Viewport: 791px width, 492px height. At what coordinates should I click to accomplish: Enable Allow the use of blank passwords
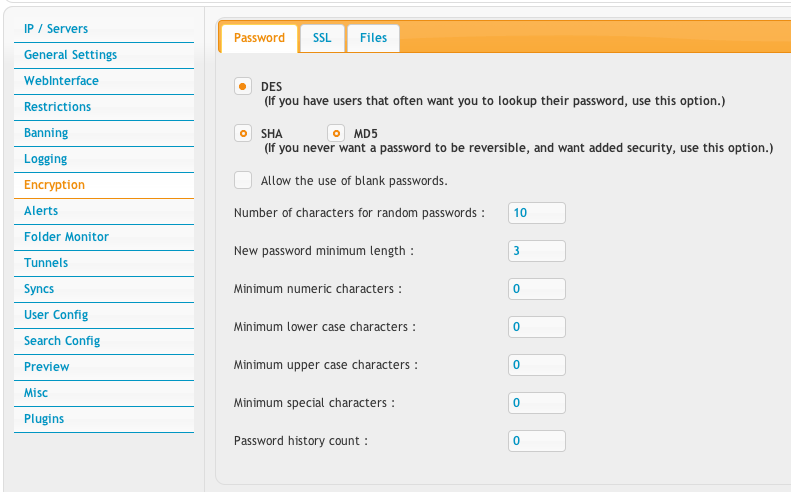pyautogui.click(x=243, y=180)
